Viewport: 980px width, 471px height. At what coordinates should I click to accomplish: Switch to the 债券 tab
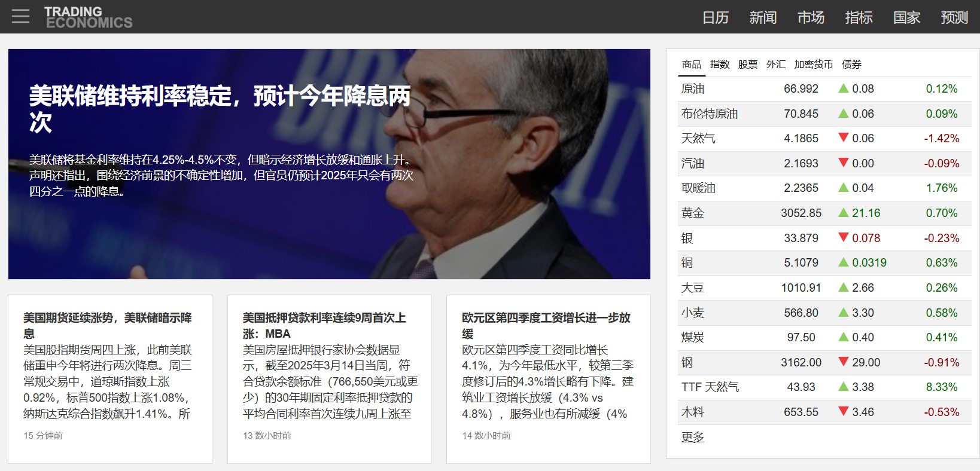tap(852, 65)
